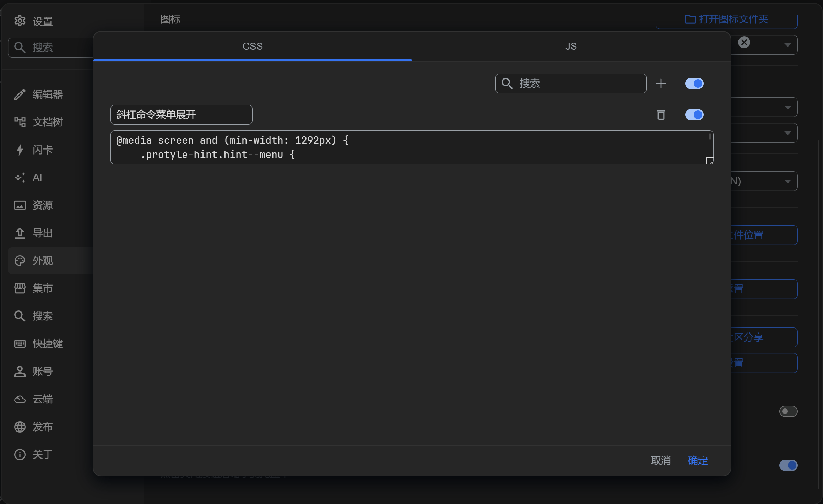Toggle the grey off switch at right
The height and width of the screenshot is (504, 823).
tap(788, 411)
